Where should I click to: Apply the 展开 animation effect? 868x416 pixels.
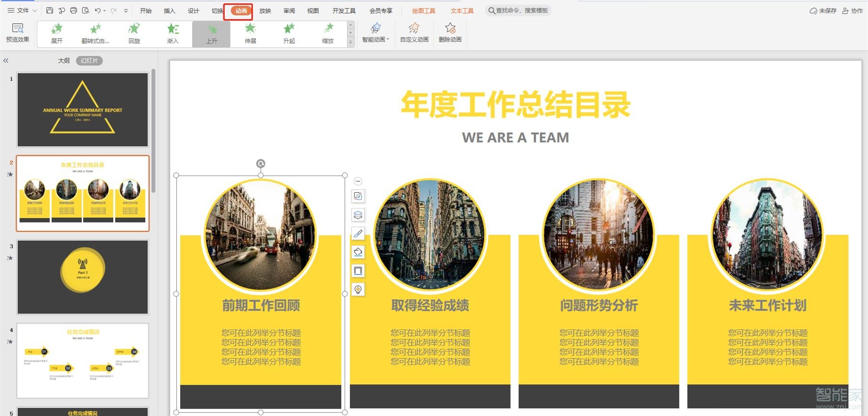click(x=57, y=34)
